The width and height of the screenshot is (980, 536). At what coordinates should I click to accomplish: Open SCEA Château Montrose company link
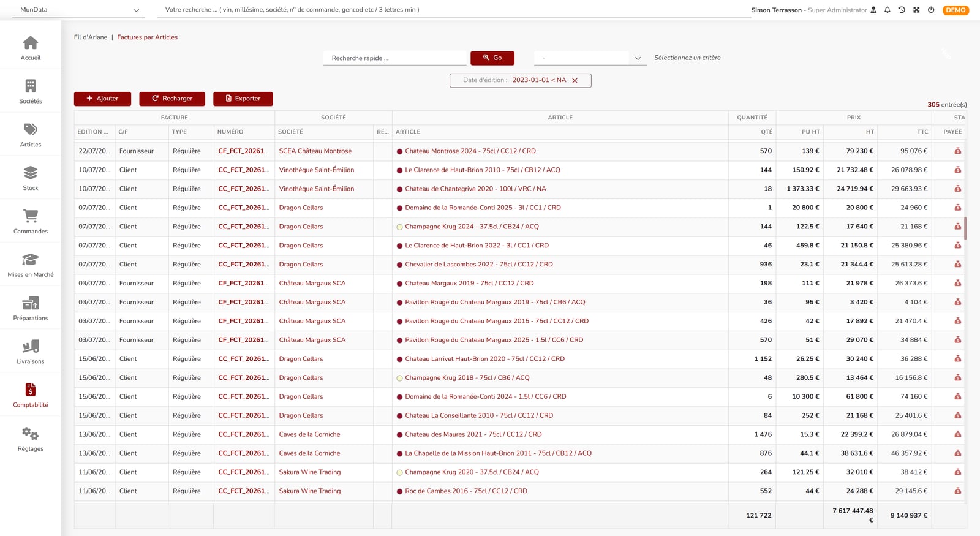click(x=315, y=151)
